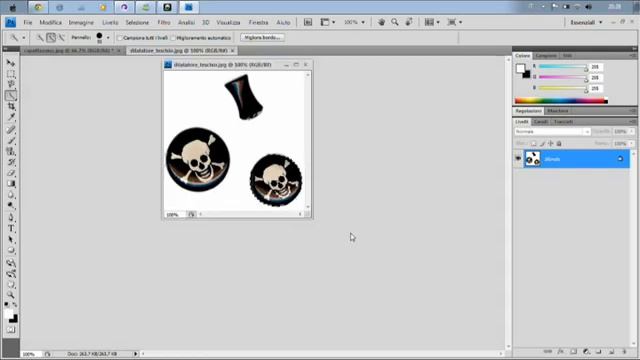Select the Pen tool
Image resolution: width=640 pixels, height=360 pixels.
[x=11, y=218]
